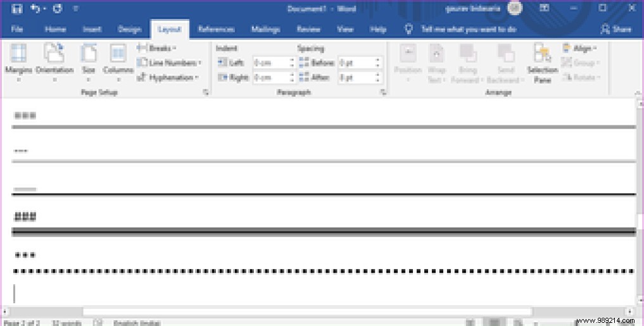Open the File tab
644x326 pixels.
pos(17,29)
